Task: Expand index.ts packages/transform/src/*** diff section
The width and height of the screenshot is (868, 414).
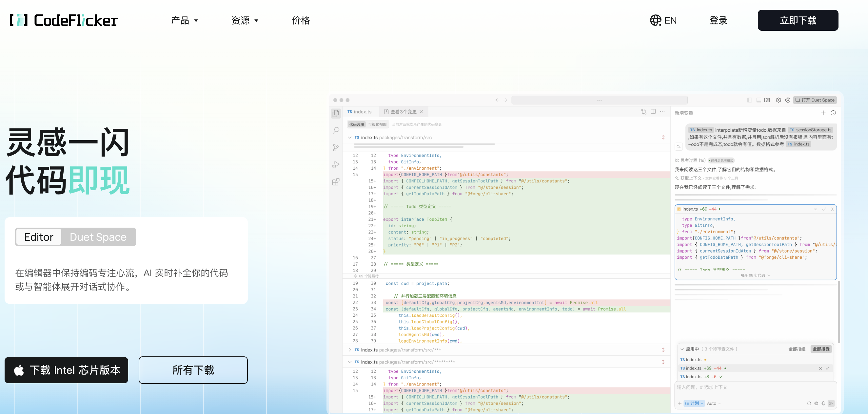Action: [x=349, y=350]
